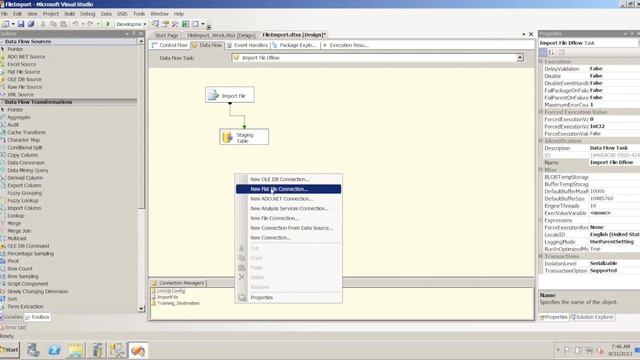This screenshot has height=360, width=640.
Task: Click the toolbox scroll down arrow
Action: coord(141,309)
